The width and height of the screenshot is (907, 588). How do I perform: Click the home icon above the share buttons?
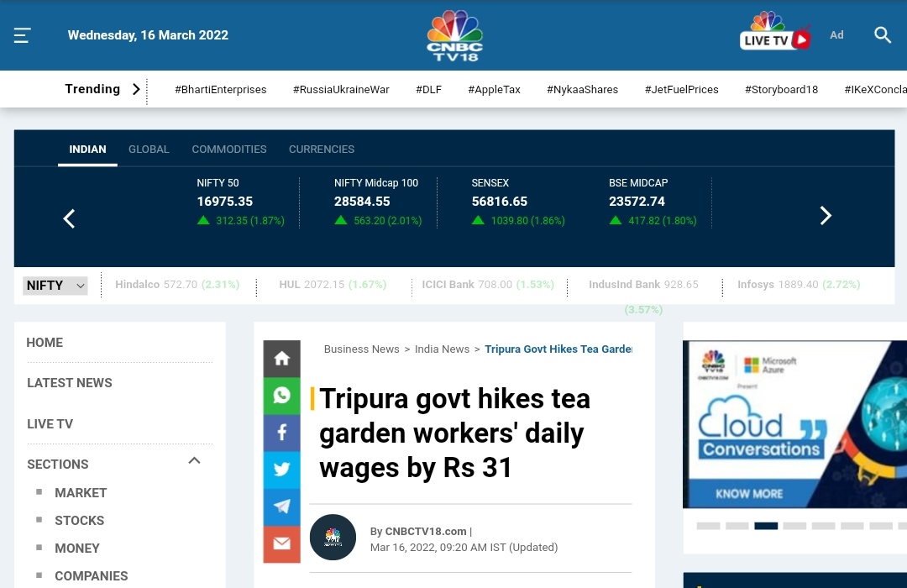(281, 358)
